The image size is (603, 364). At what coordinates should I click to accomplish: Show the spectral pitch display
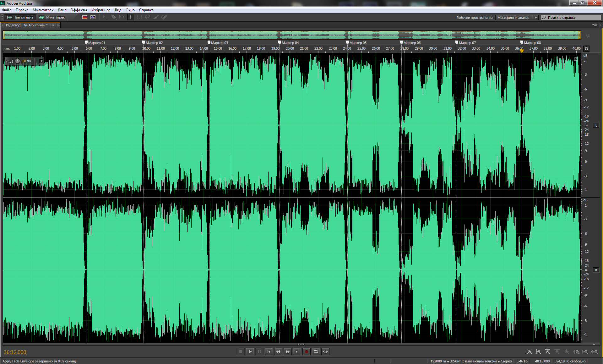point(93,17)
